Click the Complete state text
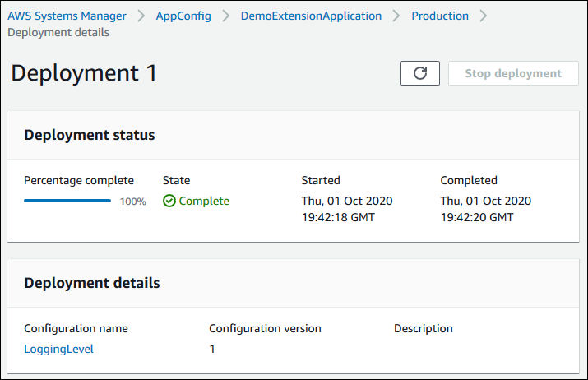The image size is (588, 380). point(204,201)
